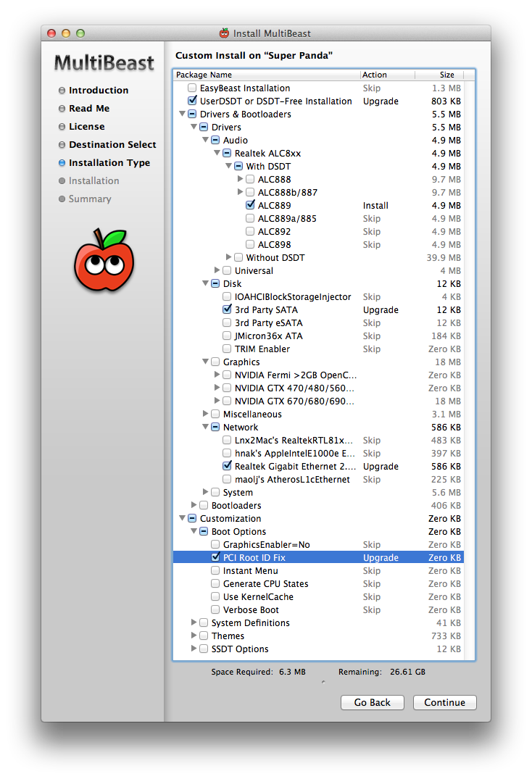The height and width of the screenshot is (779, 532).
Task: Expand the Miscellaneous node
Action: (206, 414)
